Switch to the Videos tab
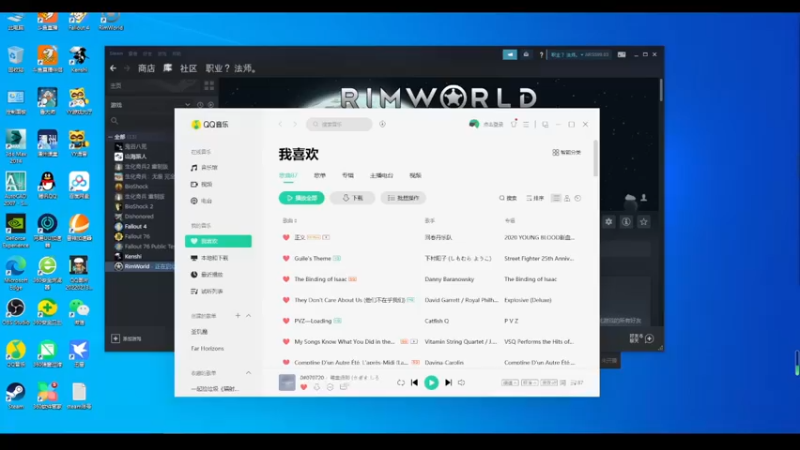800x450 pixels. (x=415, y=176)
